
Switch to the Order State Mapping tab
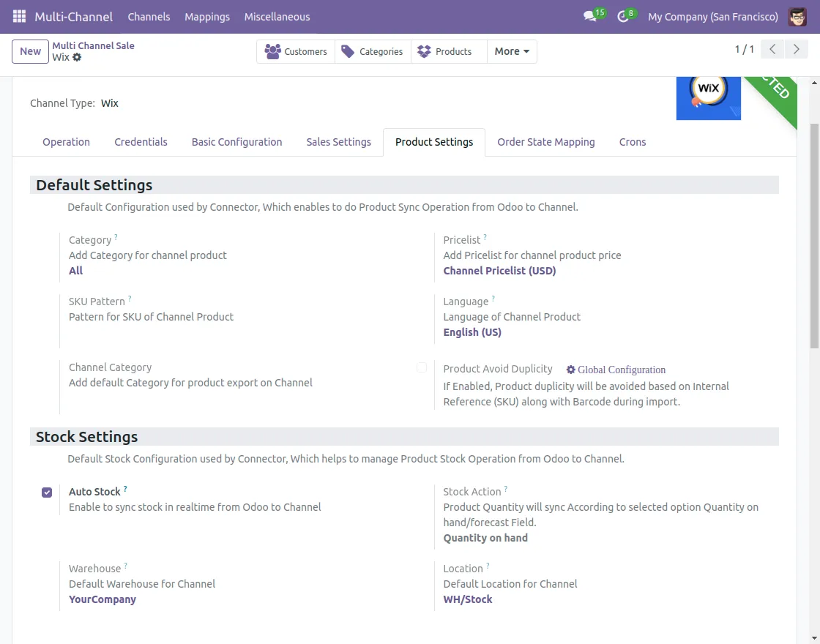(545, 142)
